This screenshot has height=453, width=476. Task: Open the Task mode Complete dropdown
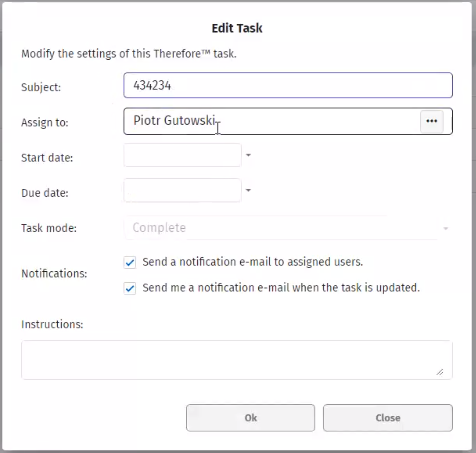coord(288,228)
